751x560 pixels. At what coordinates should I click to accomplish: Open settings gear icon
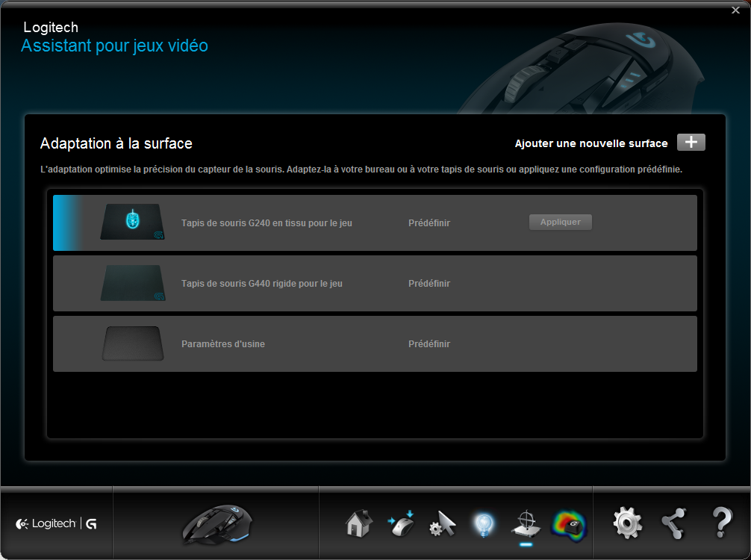627,523
